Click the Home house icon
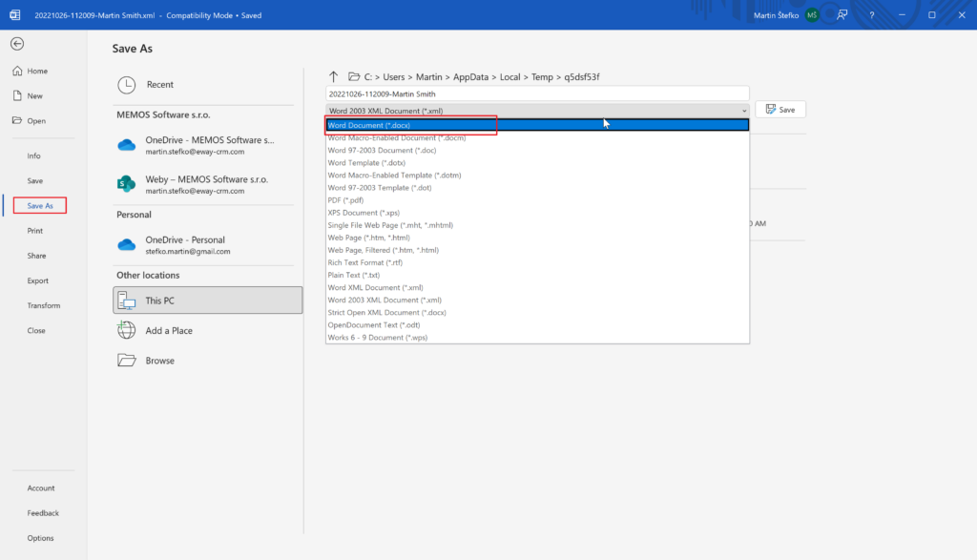This screenshot has width=977, height=560. pyautogui.click(x=17, y=71)
